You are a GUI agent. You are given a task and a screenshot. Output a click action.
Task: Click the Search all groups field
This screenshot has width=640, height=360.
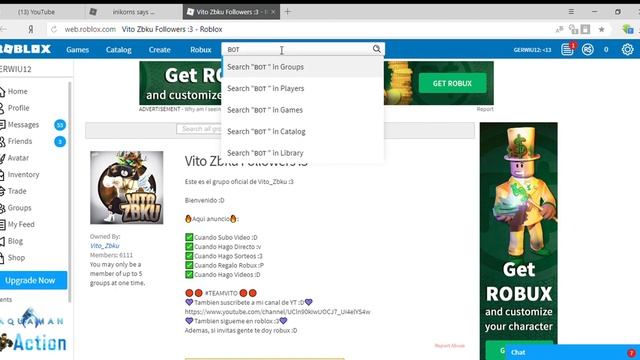pos(199,129)
